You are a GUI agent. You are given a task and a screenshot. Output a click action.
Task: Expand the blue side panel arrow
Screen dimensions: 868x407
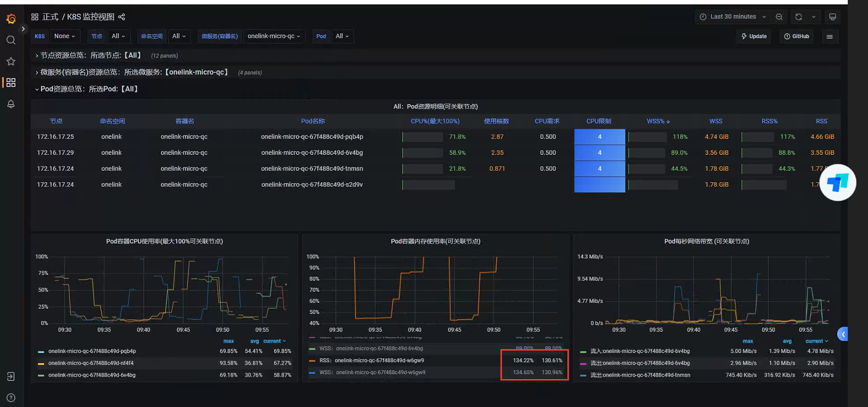(843, 334)
